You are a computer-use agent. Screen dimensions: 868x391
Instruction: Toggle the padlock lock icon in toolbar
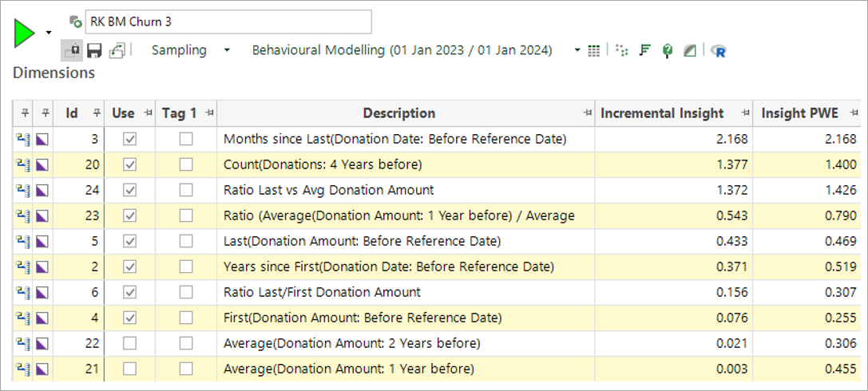coord(72,51)
